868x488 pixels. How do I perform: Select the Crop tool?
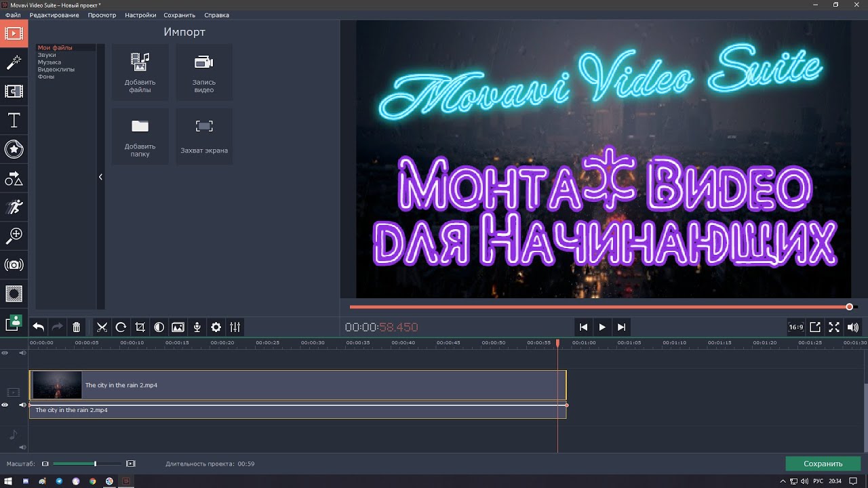[x=140, y=327]
